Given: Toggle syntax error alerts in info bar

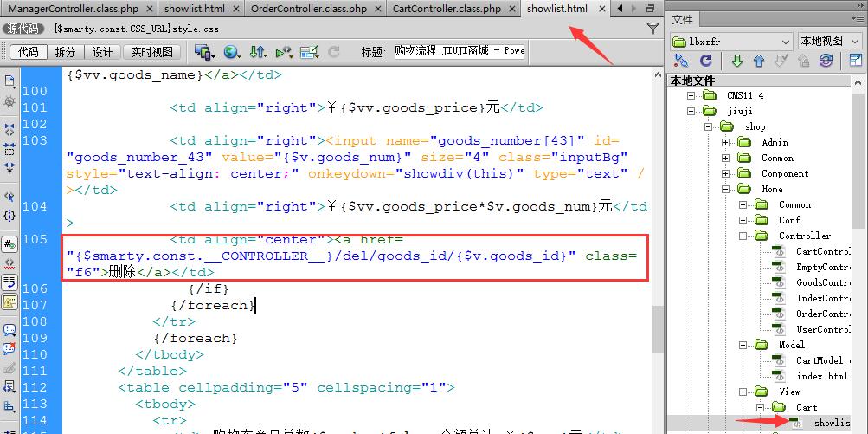Looking at the screenshot, I should [x=10, y=301].
